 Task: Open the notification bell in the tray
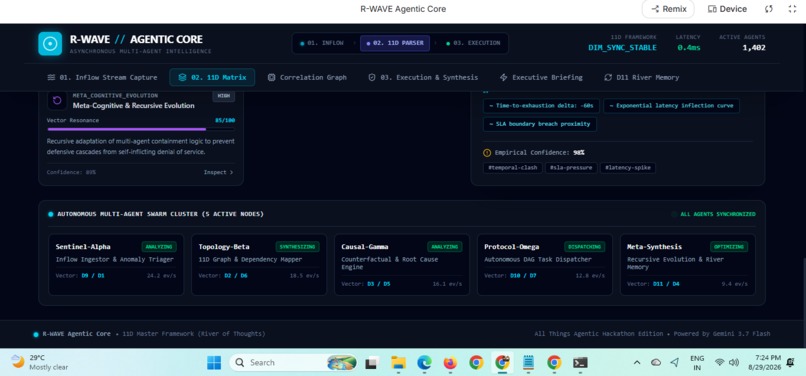[790, 363]
